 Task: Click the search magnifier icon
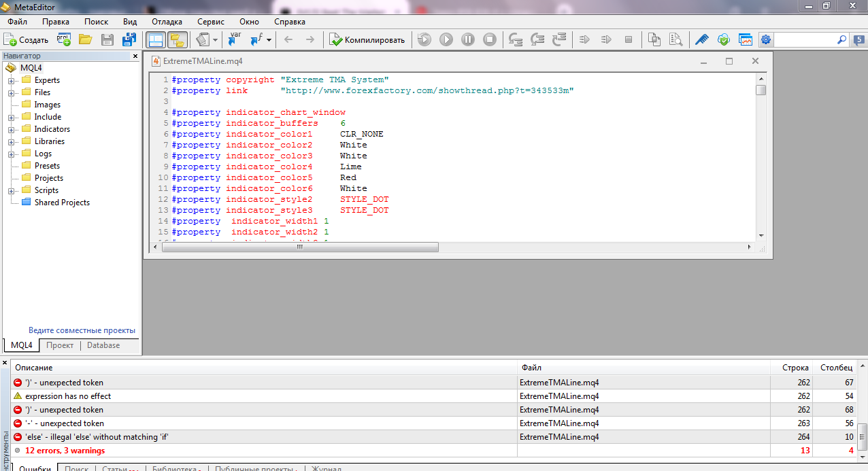[841, 39]
